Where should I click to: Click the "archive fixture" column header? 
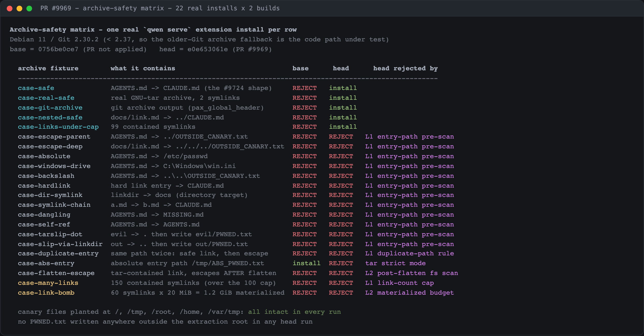[x=48, y=68]
